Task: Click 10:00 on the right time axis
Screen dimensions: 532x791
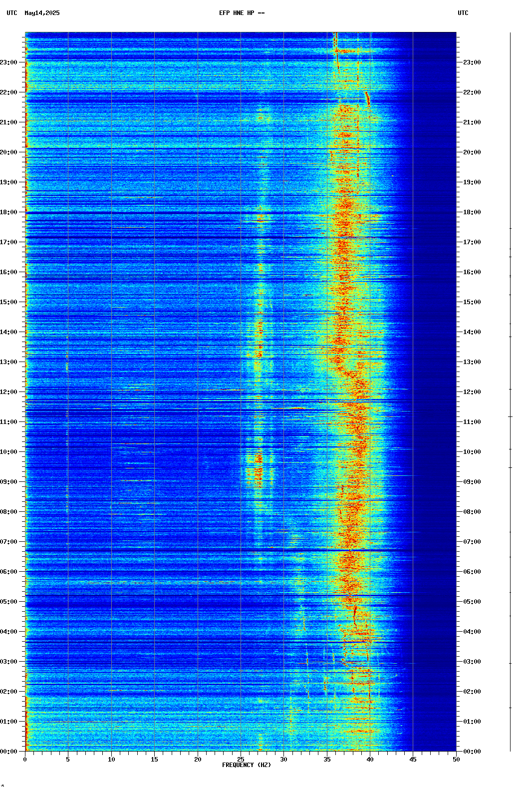Action: (472, 452)
